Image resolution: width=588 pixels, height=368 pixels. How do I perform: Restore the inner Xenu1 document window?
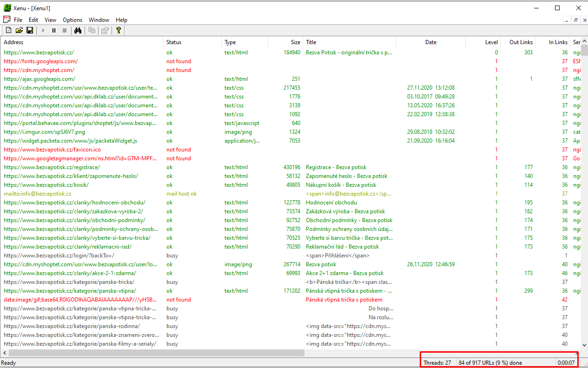[575, 20]
